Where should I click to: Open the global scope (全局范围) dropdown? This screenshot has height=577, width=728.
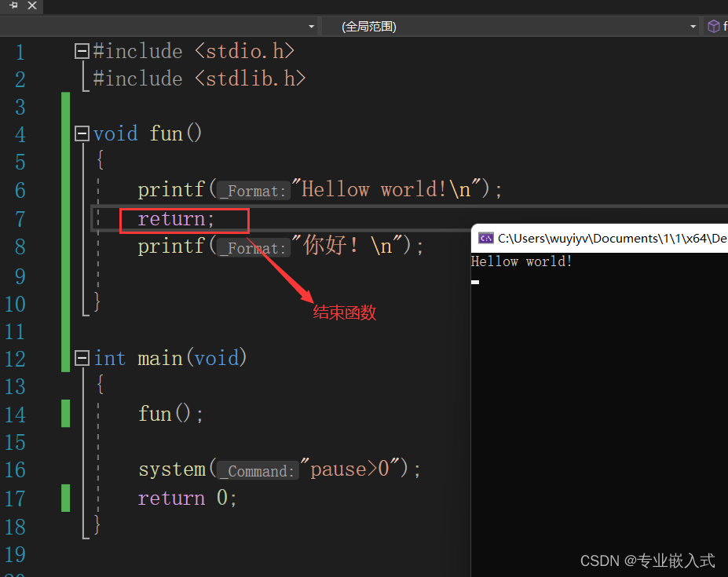pyautogui.click(x=510, y=27)
